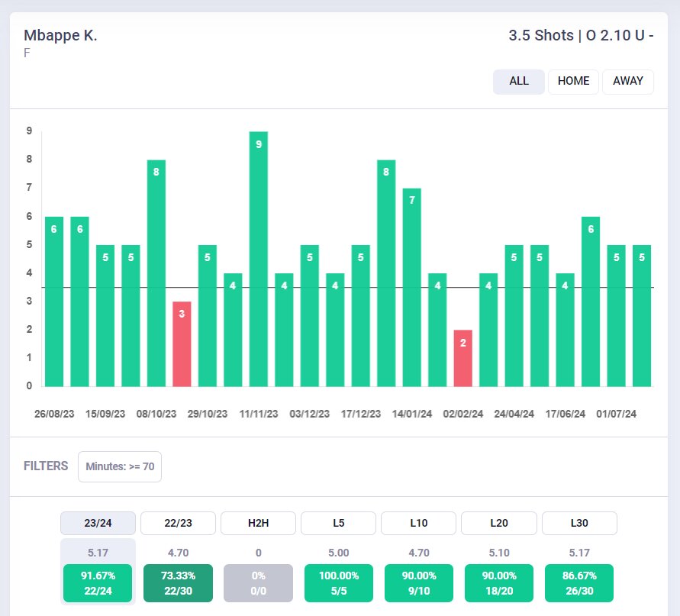Screen dimensions: 680x616
Task: Click the tallest bar showing 9 shots
Action: click(x=259, y=259)
